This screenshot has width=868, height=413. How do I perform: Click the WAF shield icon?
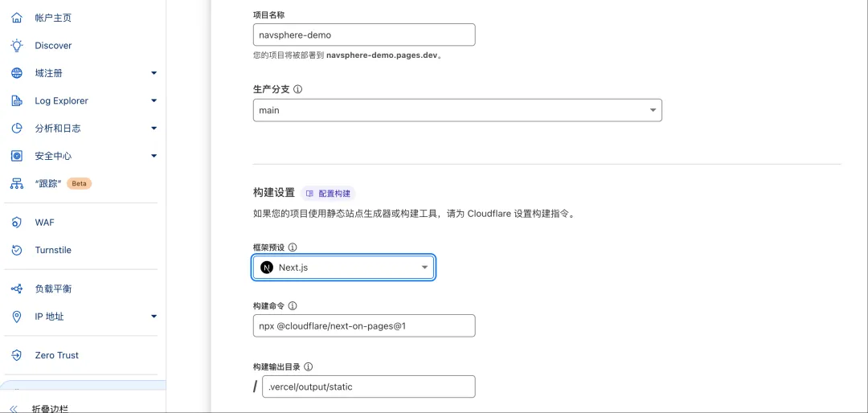(17, 223)
